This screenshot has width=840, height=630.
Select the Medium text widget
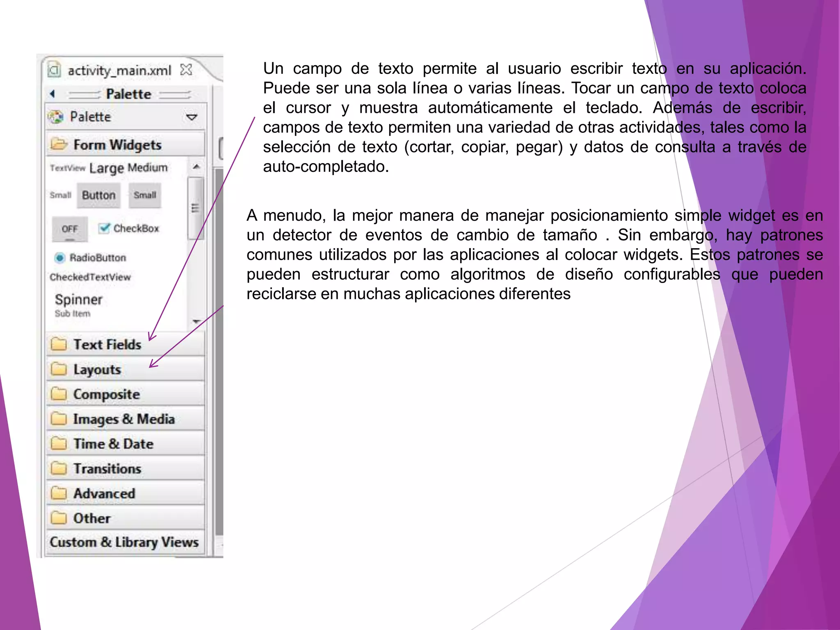tap(148, 168)
